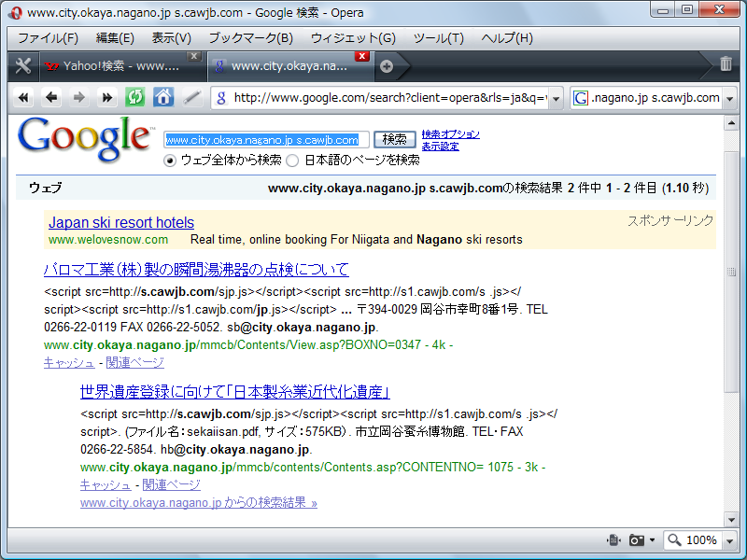The image size is (747, 560).
Task: Click the Rewind navigation button
Action: [22, 98]
